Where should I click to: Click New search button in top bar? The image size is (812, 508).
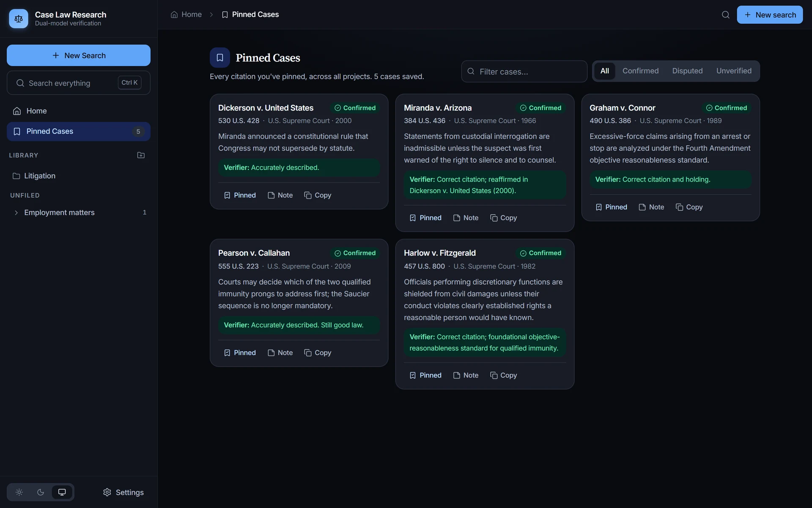coord(770,15)
